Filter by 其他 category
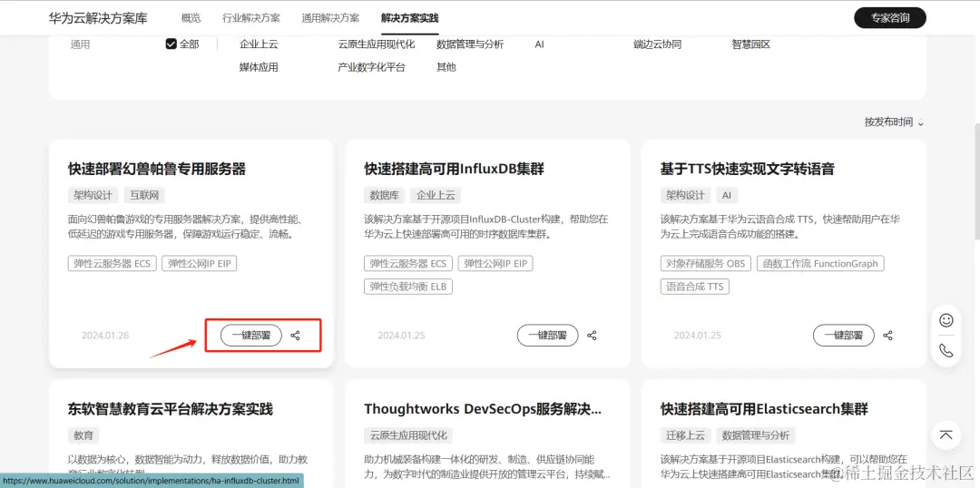 click(x=446, y=67)
